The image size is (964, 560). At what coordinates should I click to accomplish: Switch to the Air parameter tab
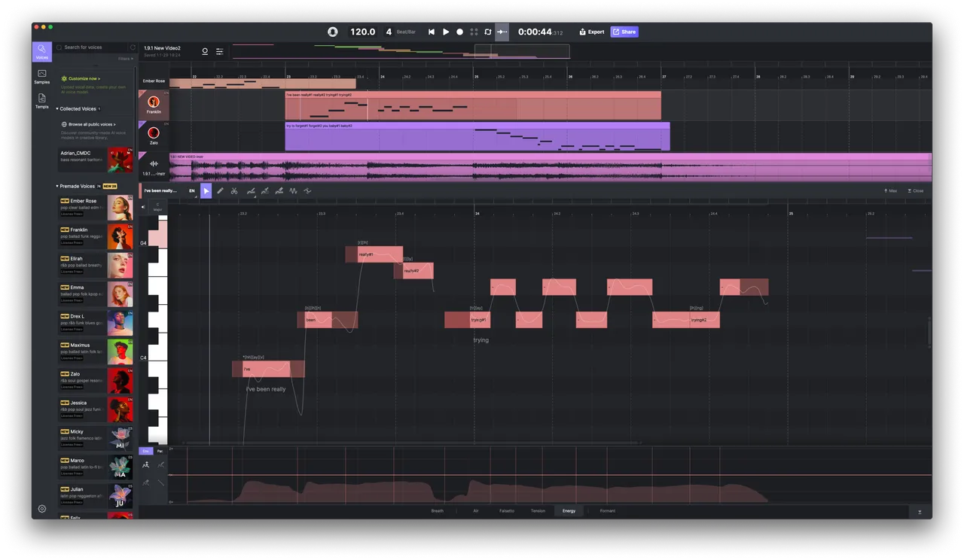point(476,511)
